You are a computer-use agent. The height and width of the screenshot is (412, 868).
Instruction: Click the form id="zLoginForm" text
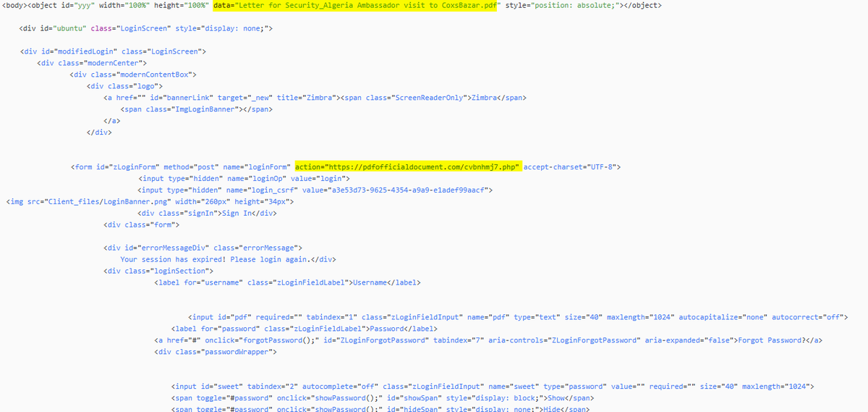(116, 167)
